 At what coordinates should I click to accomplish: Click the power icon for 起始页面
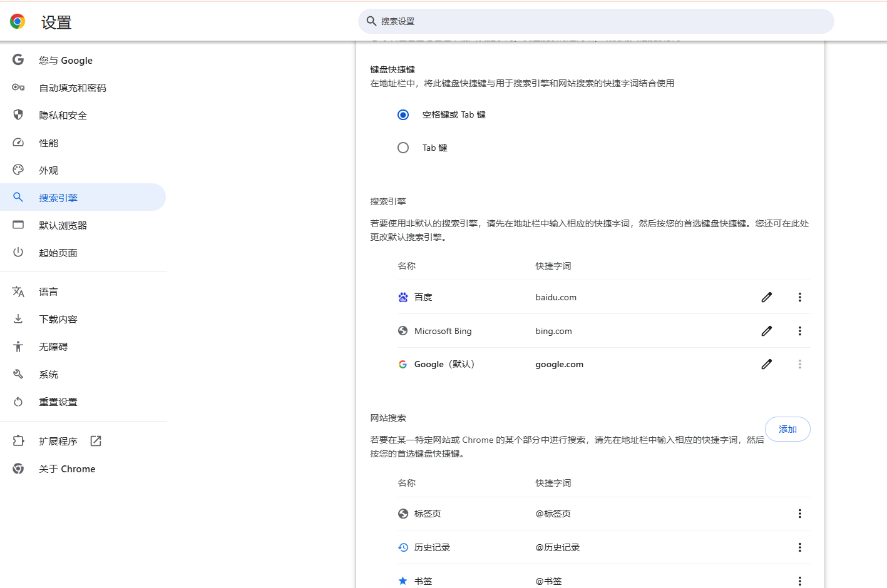point(18,252)
